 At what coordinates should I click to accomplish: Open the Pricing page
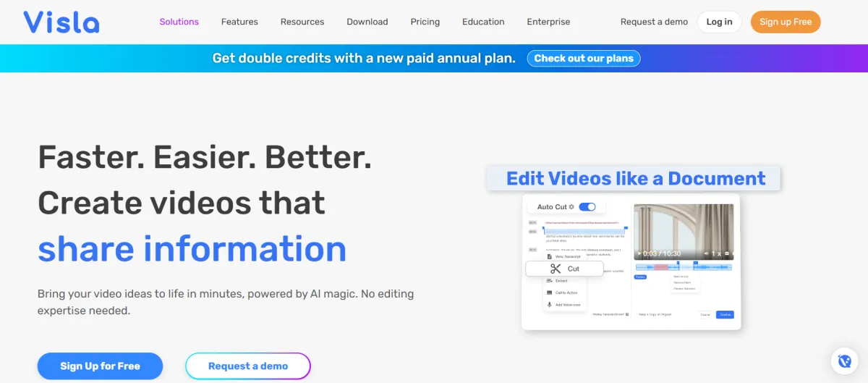click(425, 22)
